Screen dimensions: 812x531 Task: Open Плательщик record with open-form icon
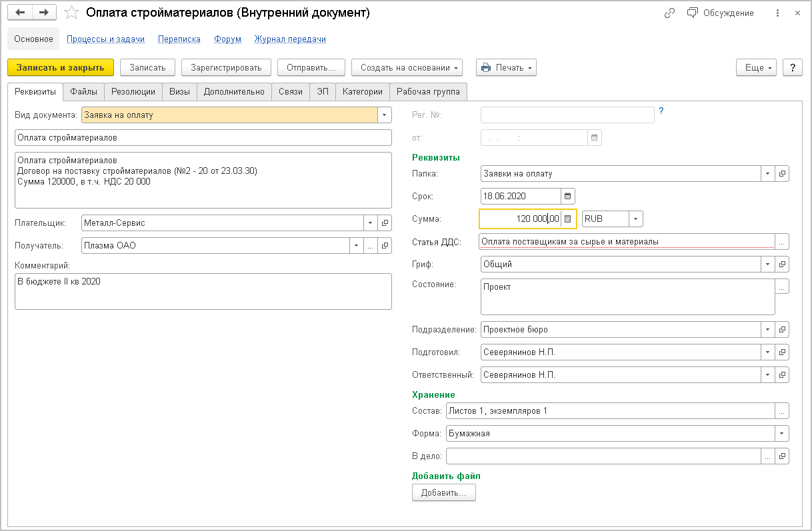[x=385, y=223]
